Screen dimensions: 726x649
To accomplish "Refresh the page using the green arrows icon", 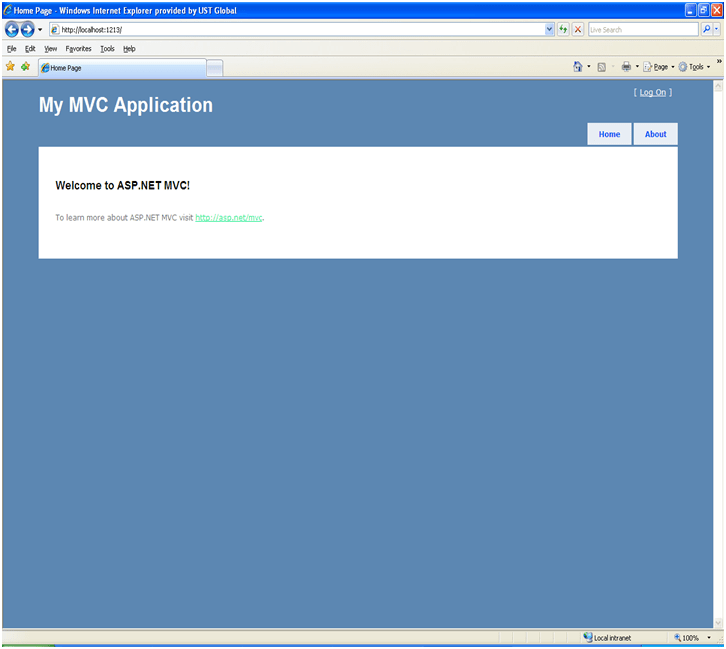I will click(564, 30).
